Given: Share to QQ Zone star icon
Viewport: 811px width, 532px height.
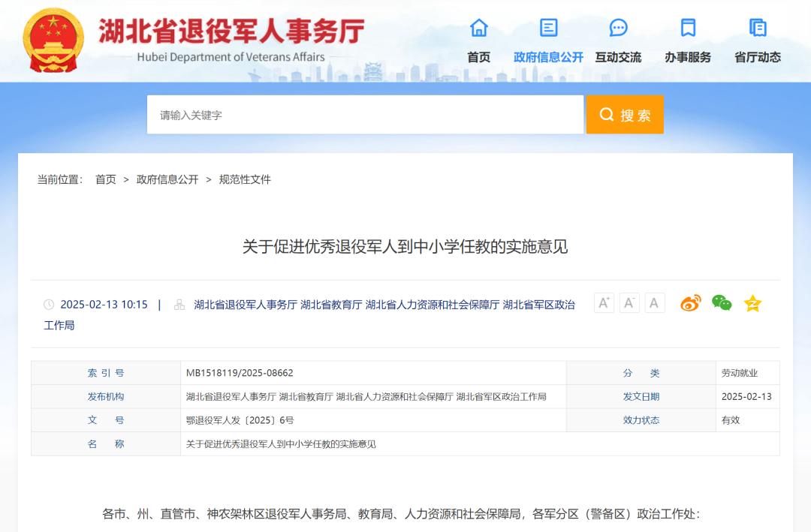Looking at the screenshot, I should tap(752, 303).
